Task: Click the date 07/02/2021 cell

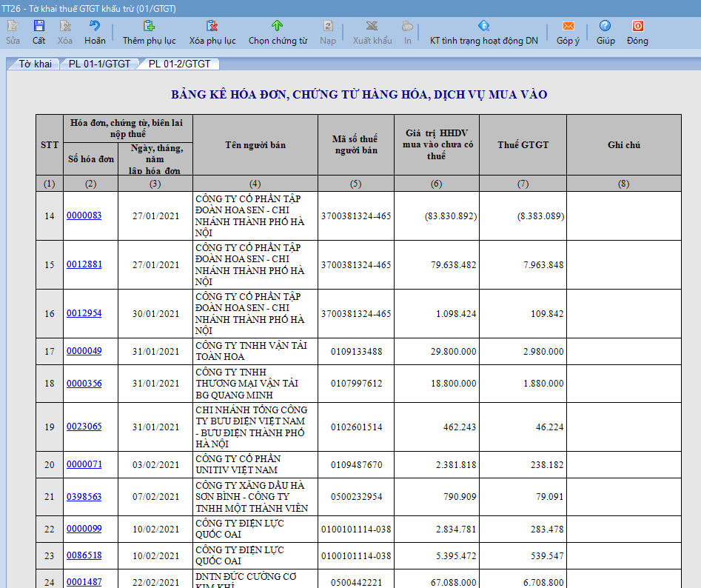Action: coord(155,497)
